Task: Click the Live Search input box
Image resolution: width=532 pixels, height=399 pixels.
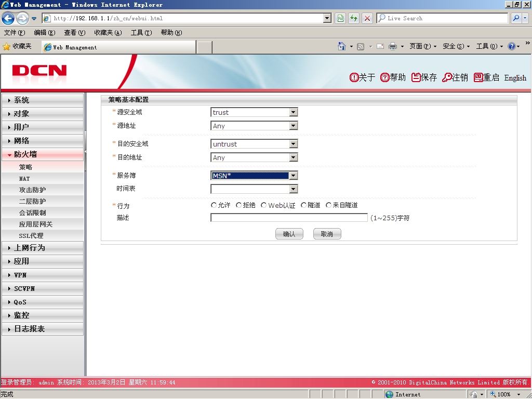Action: (443, 18)
